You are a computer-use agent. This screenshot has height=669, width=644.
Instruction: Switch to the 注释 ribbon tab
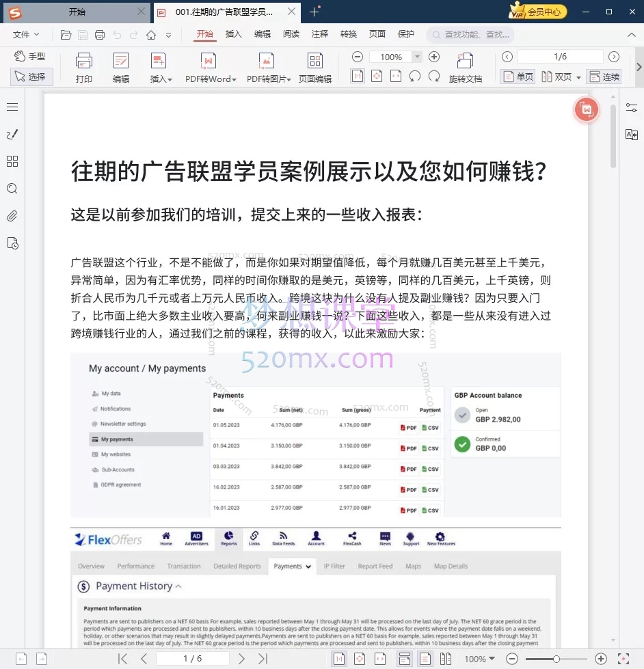(320, 33)
